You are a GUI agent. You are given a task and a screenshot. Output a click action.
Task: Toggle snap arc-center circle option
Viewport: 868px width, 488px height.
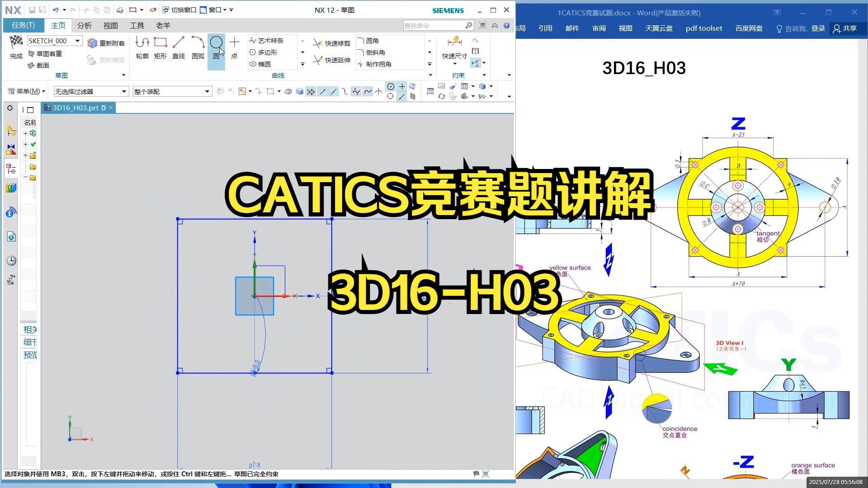coord(391,86)
